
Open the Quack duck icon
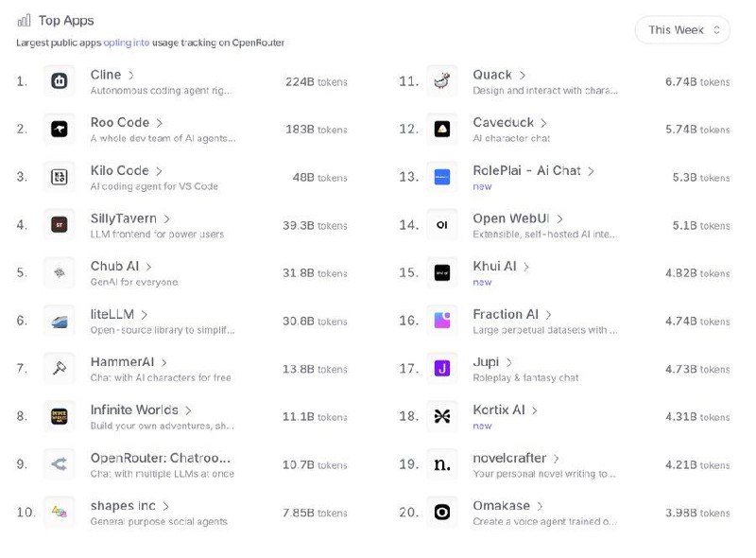pyautogui.click(x=442, y=81)
